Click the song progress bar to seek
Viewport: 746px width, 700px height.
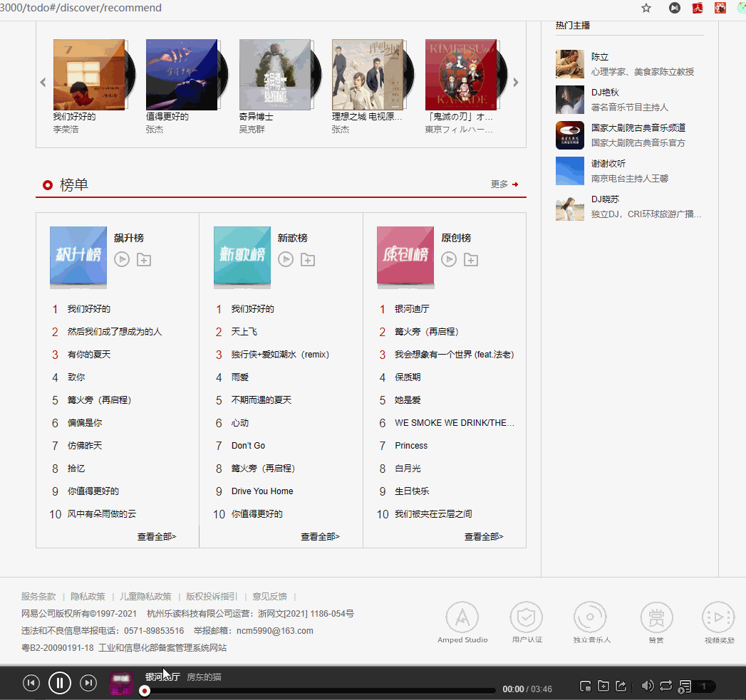pyautogui.click(x=321, y=690)
